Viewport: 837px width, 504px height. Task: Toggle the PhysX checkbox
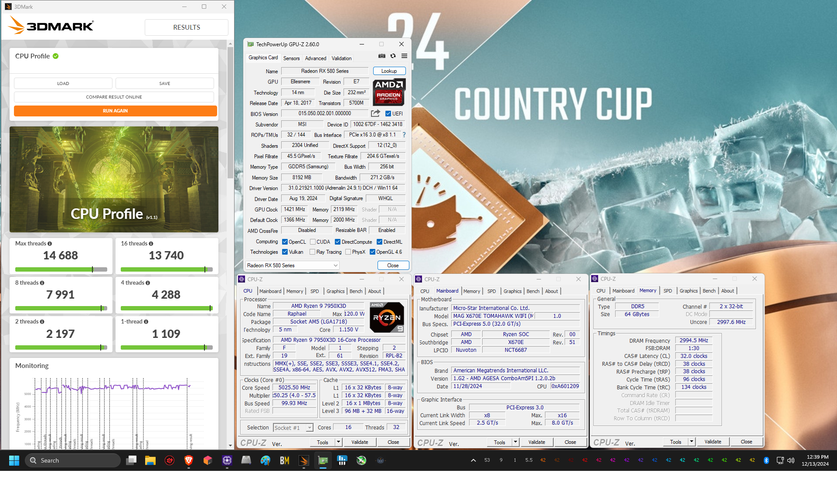(348, 252)
